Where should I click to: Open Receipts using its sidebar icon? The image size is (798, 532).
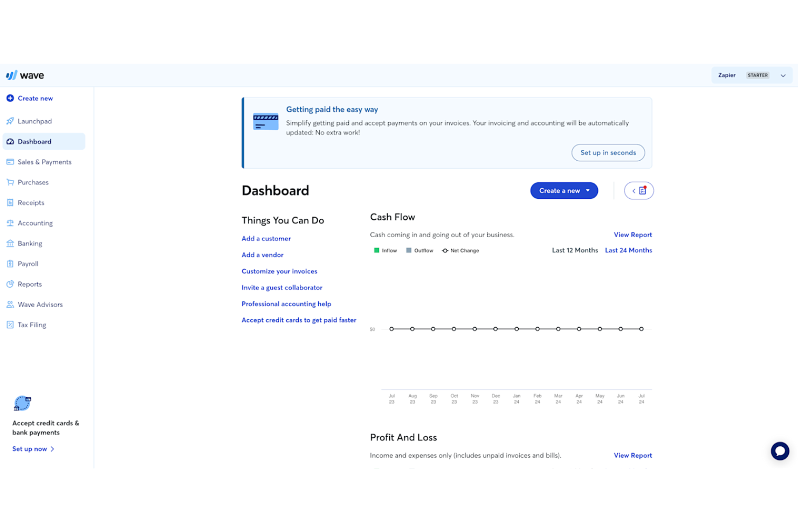coord(10,202)
